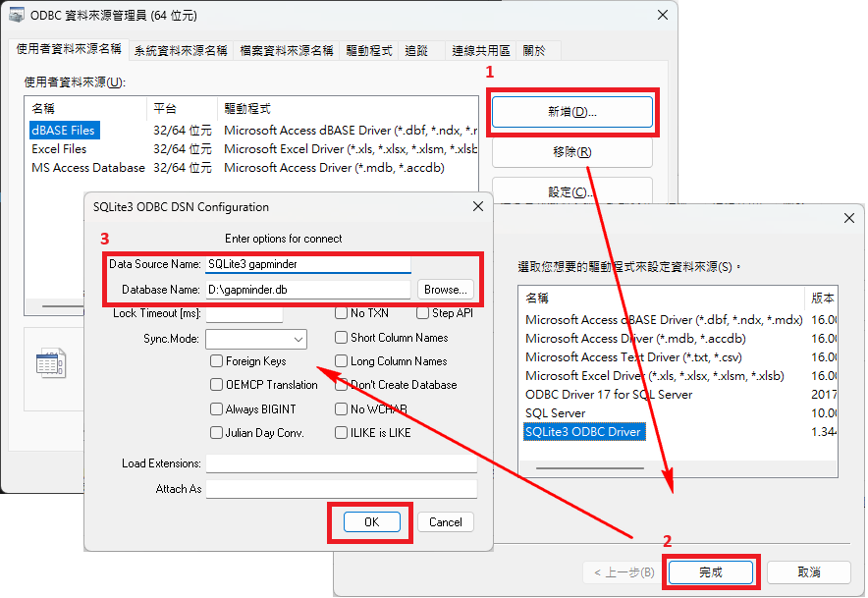
Task: Open the 驅動程式 tab
Action: click(x=368, y=51)
